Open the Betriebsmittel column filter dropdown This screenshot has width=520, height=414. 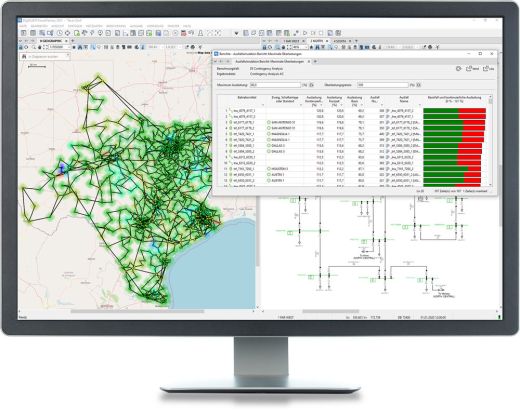(x=263, y=105)
